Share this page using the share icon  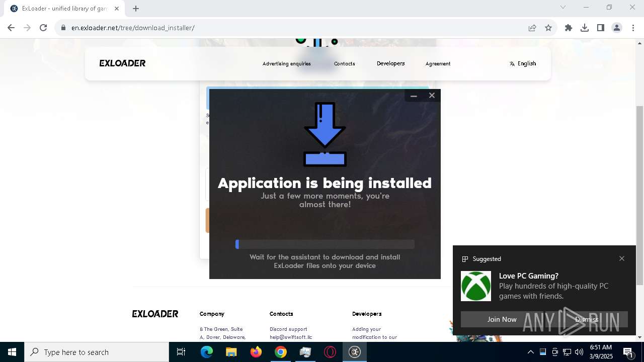click(532, 28)
